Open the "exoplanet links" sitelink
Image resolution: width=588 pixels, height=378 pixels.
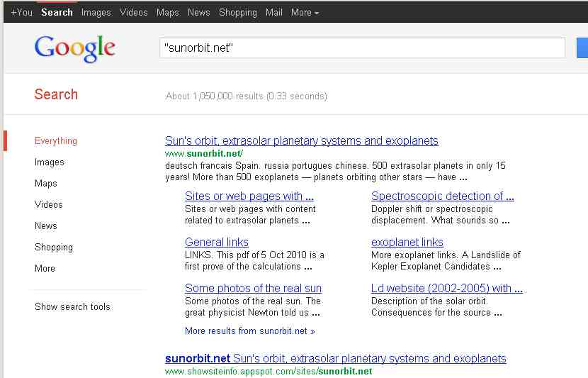tap(407, 242)
